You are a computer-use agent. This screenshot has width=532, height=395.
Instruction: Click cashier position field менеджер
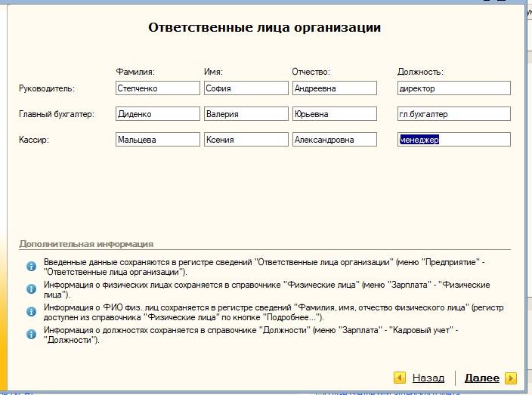pyautogui.click(x=454, y=140)
